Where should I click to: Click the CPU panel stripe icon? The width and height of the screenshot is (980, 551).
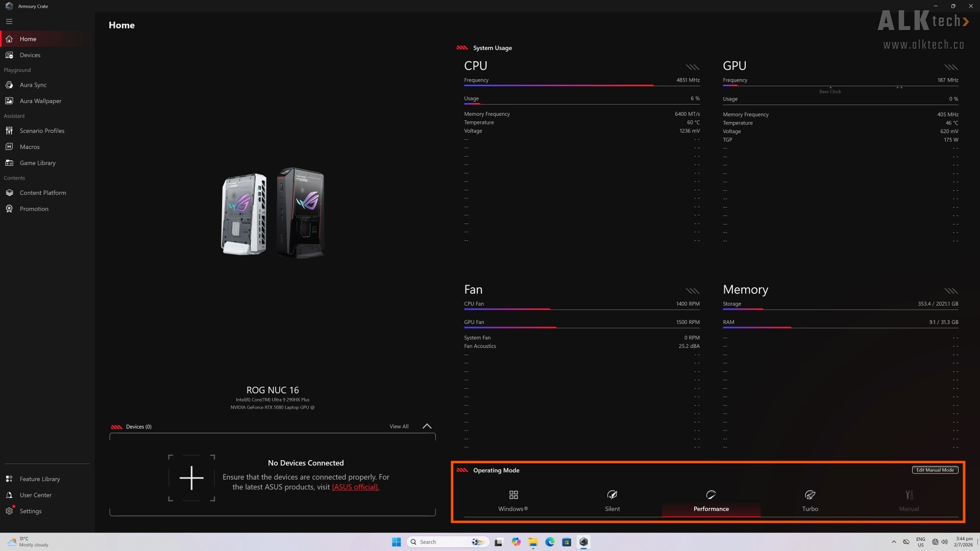click(x=693, y=67)
